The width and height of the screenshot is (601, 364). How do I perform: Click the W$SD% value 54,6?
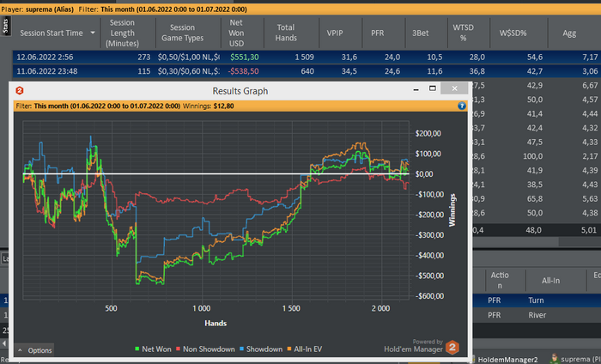(x=535, y=58)
